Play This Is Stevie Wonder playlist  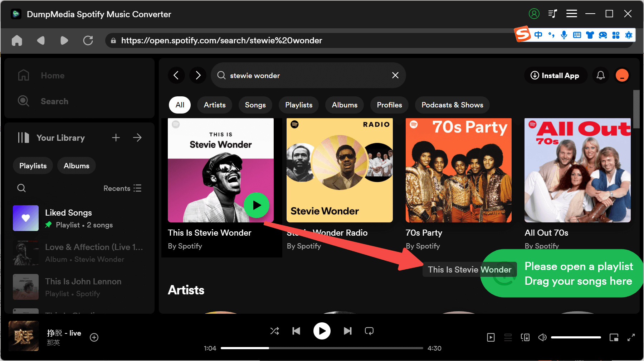click(x=257, y=205)
